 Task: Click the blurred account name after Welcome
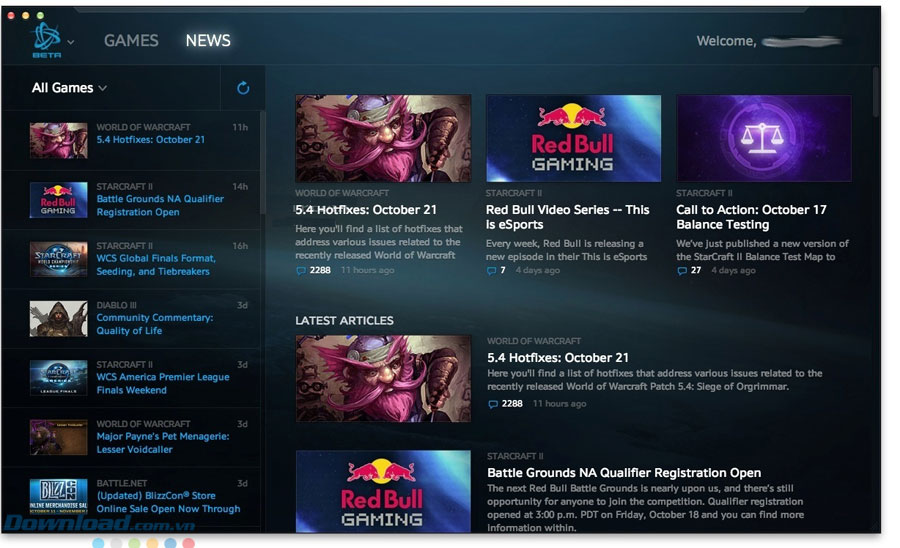[x=802, y=41]
